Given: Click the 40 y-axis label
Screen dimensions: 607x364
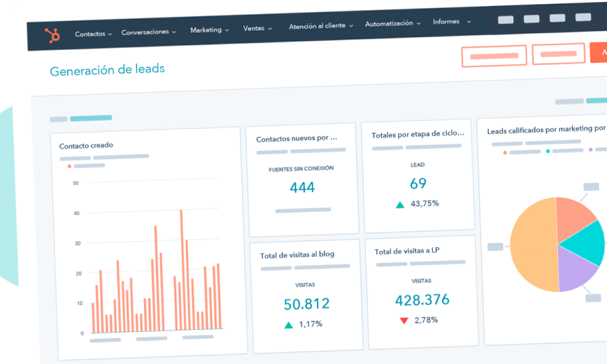Looking at the screenshot, I should point(77,213).
